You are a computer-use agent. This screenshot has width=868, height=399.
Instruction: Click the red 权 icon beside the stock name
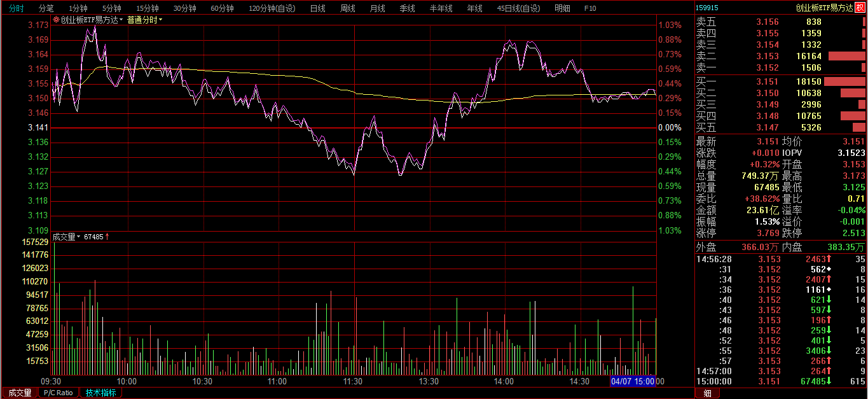pyautogui.click(x=860, y=8)
